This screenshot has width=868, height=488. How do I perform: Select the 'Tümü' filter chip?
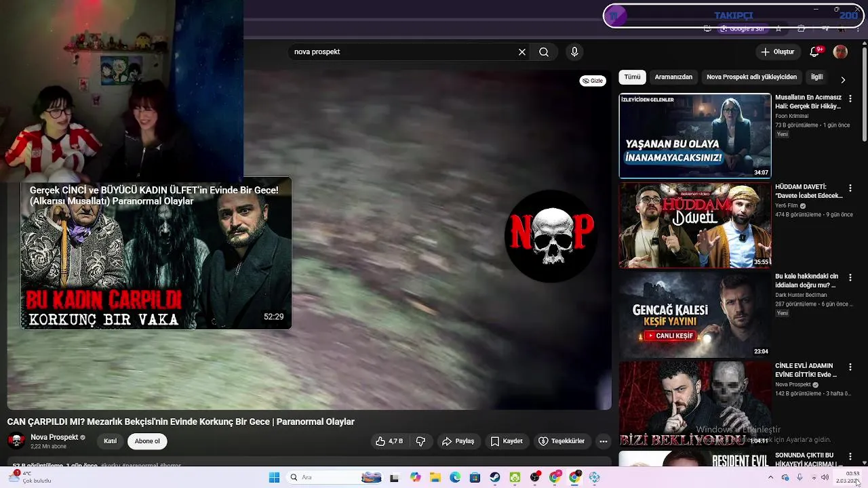[632, 77]
